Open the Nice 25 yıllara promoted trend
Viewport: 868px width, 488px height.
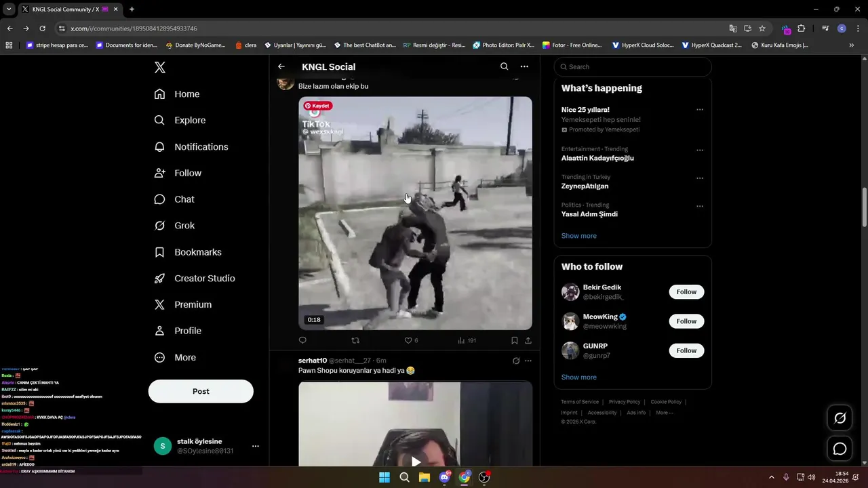585,110
